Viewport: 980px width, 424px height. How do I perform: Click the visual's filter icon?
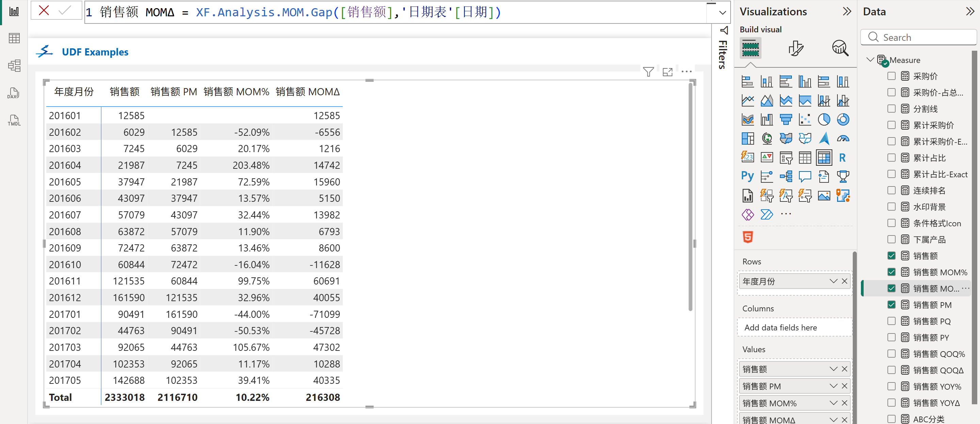click(x=648, y=71)
